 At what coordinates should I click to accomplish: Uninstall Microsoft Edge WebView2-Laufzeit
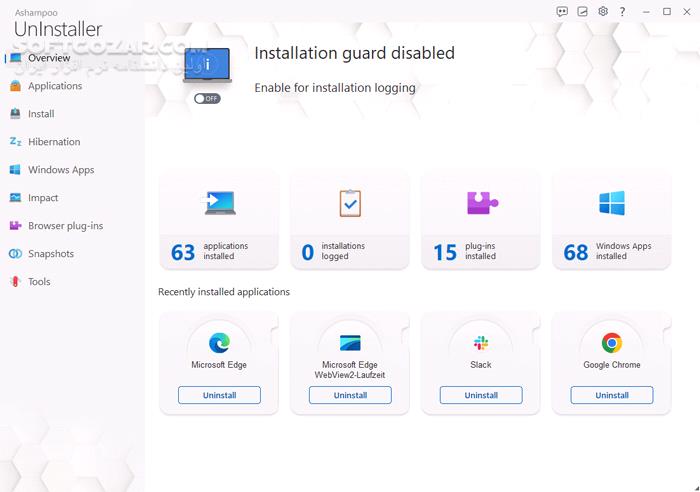pos(350,395)
